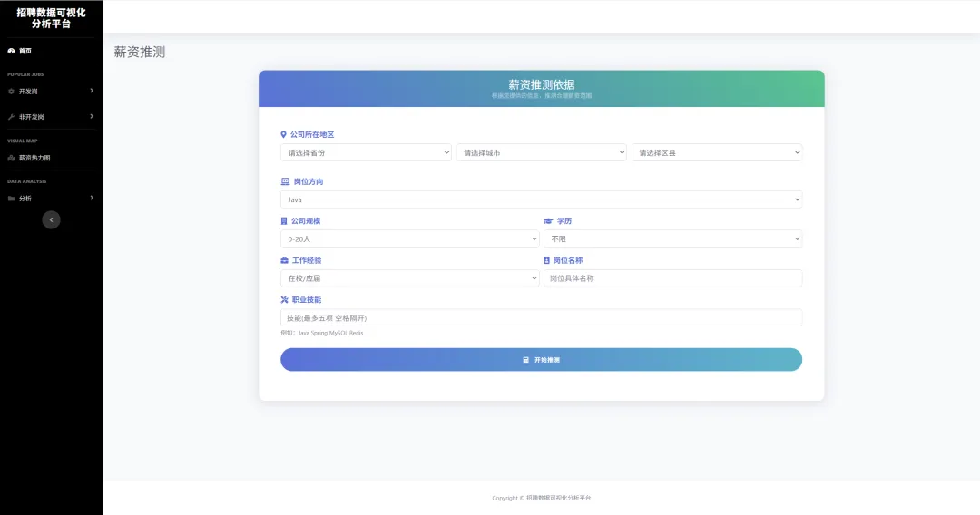Viewport: 980px width, 515px height.
Task: Click the wrench icon beside 非开发岗
Action: pos(11,117)
